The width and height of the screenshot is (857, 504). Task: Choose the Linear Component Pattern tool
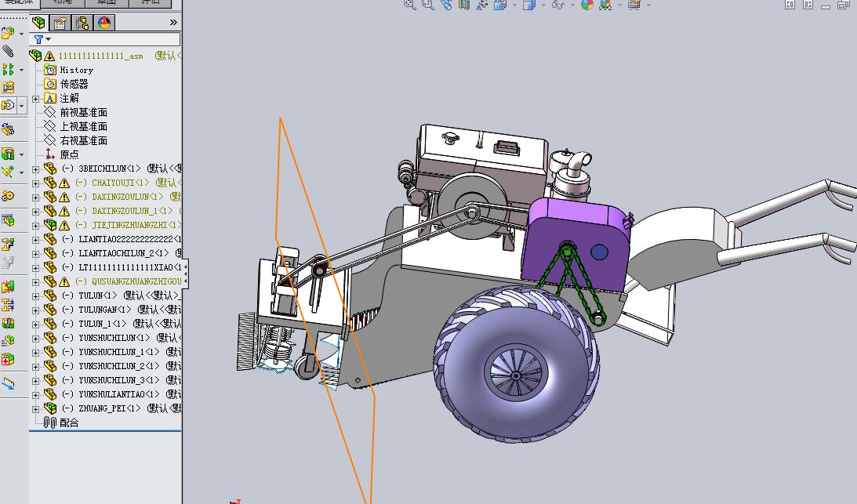click(8, 70)
